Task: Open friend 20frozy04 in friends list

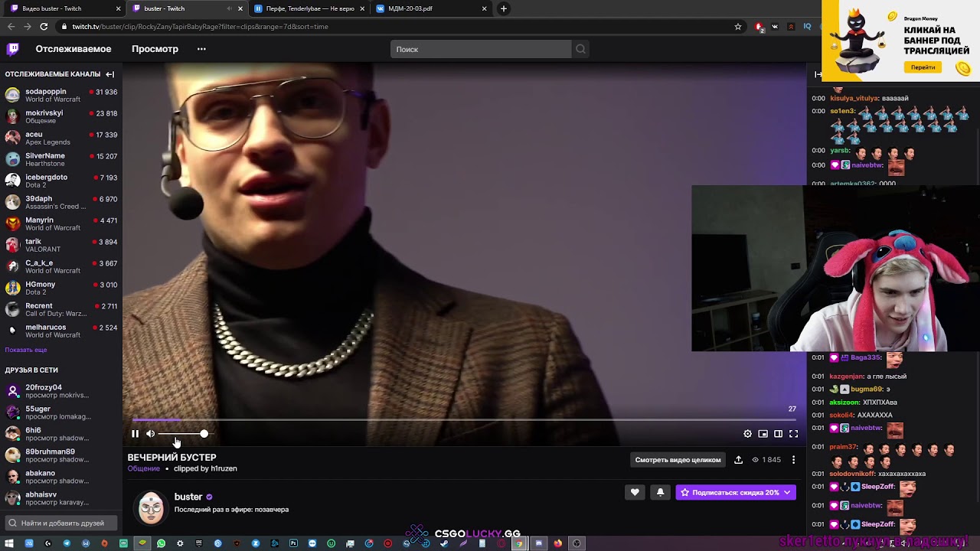Action: pyautogui.click(x=61, y=392)
